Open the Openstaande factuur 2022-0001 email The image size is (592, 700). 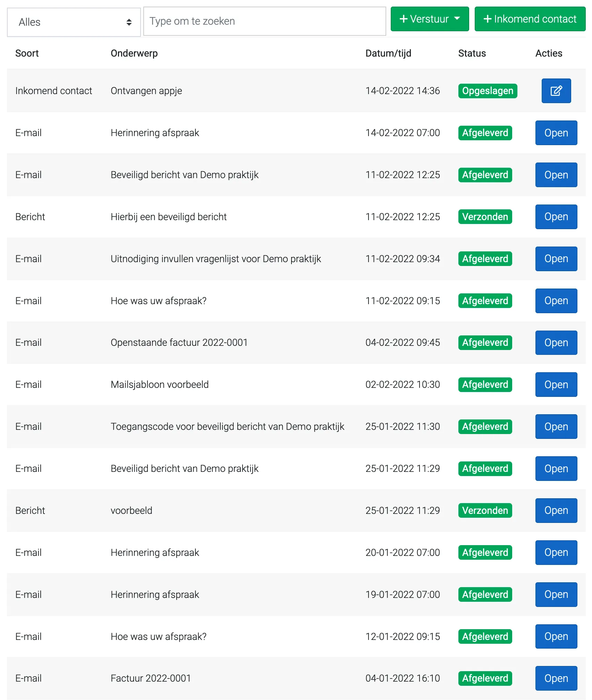[x=556, y=343]
